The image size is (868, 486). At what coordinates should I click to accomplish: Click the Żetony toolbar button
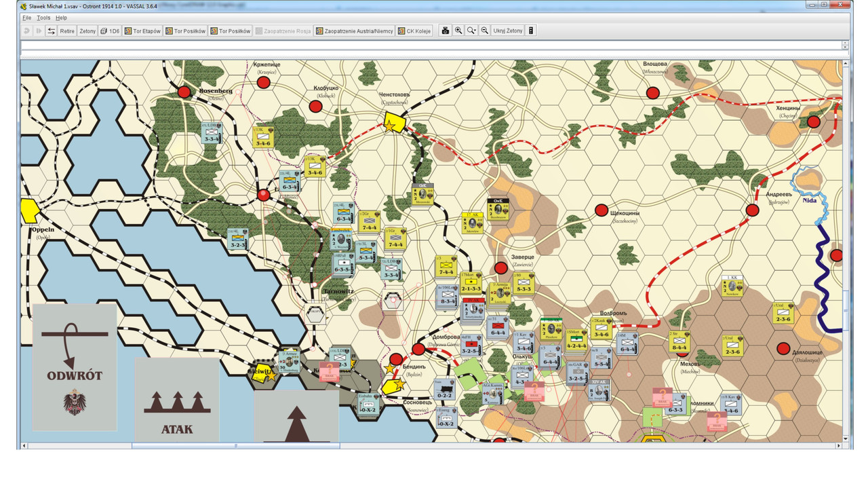click(x=87, y=31)
